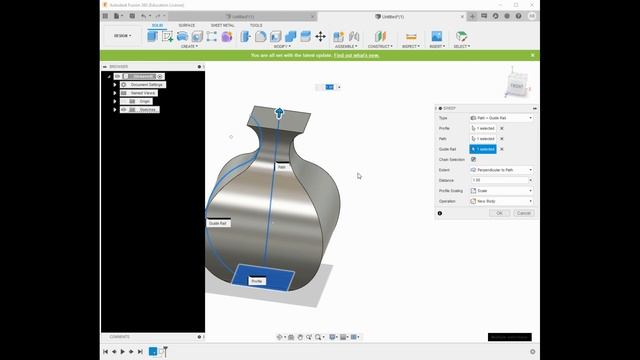Screen dimensions: 640x360
Task: Select the Pan hand icon at bottom
Action: click(x=300, y=337)
